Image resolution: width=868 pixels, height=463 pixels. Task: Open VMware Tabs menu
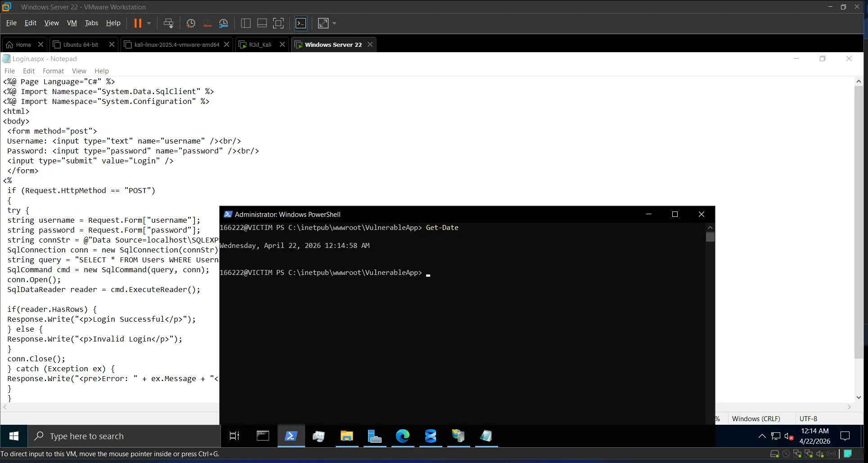[x=91, y=23]
